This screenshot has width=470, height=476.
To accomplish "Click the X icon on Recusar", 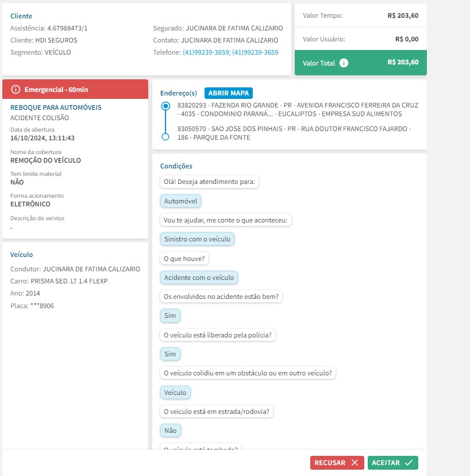I will coord(355,463).
